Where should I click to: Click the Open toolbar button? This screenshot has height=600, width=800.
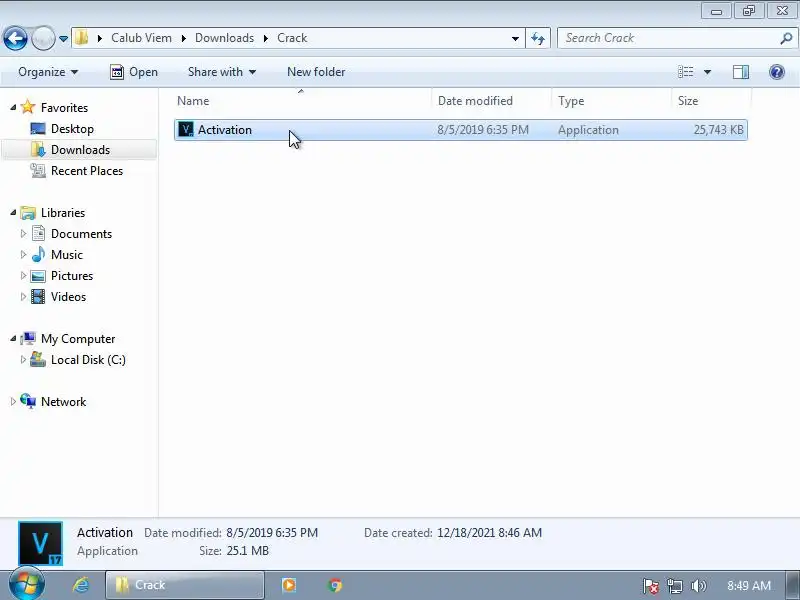[x=134, y=72]
